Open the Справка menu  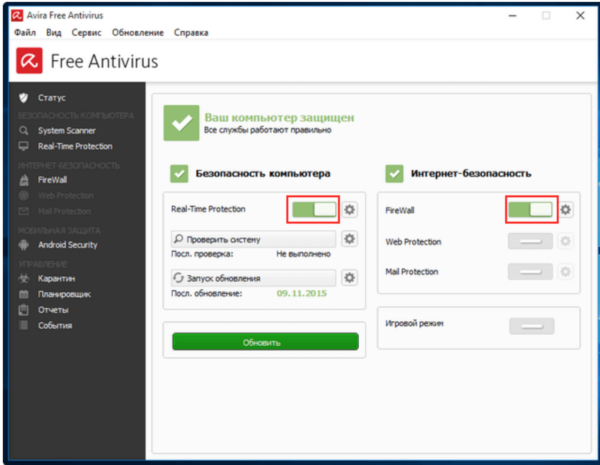(x=191, y=33)
